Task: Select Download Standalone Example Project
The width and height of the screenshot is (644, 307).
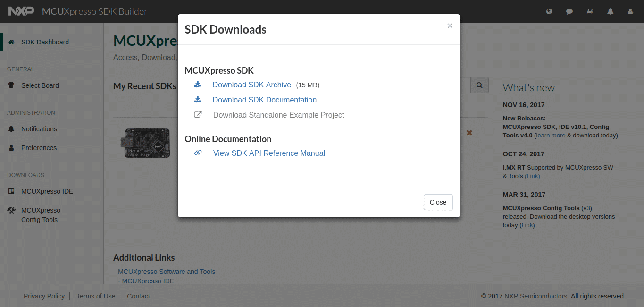Action: (x=278, y=115)
